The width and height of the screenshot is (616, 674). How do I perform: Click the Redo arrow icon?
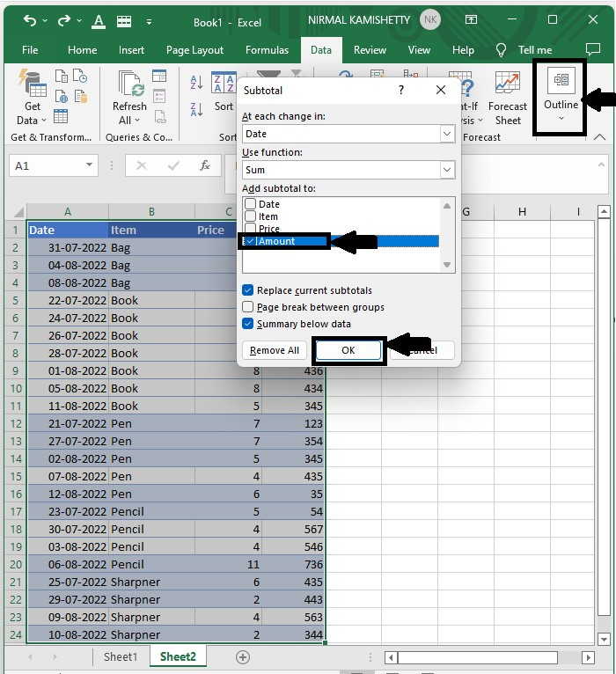point(63,20)
